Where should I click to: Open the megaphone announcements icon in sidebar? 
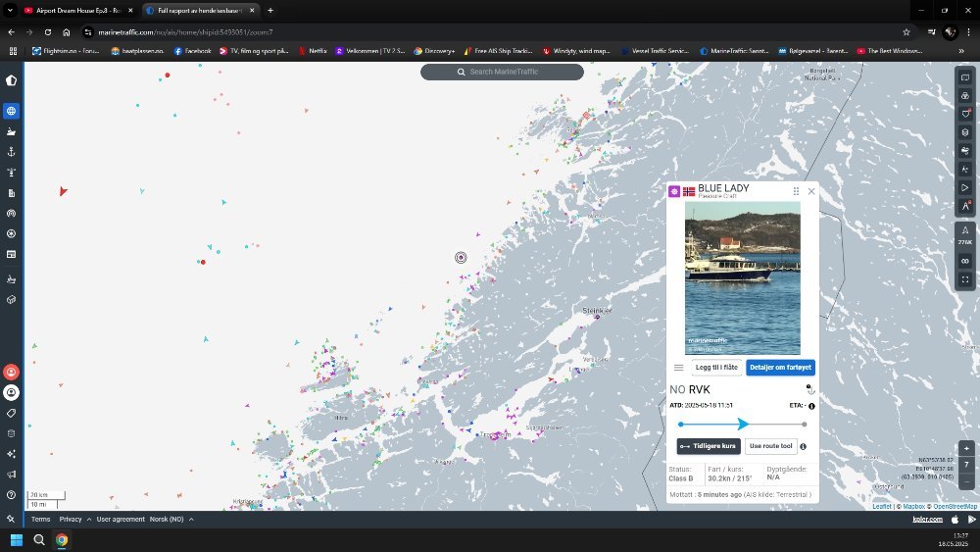pos(11,475)
